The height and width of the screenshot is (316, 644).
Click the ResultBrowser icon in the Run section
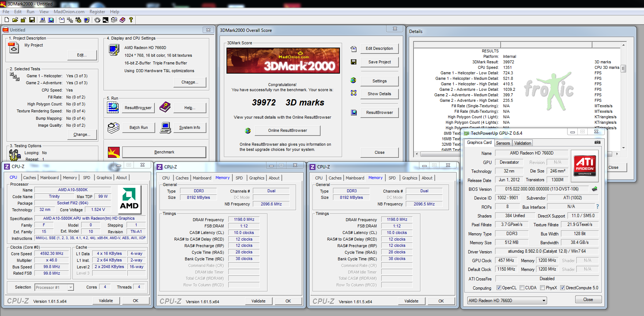pos(113,107)
